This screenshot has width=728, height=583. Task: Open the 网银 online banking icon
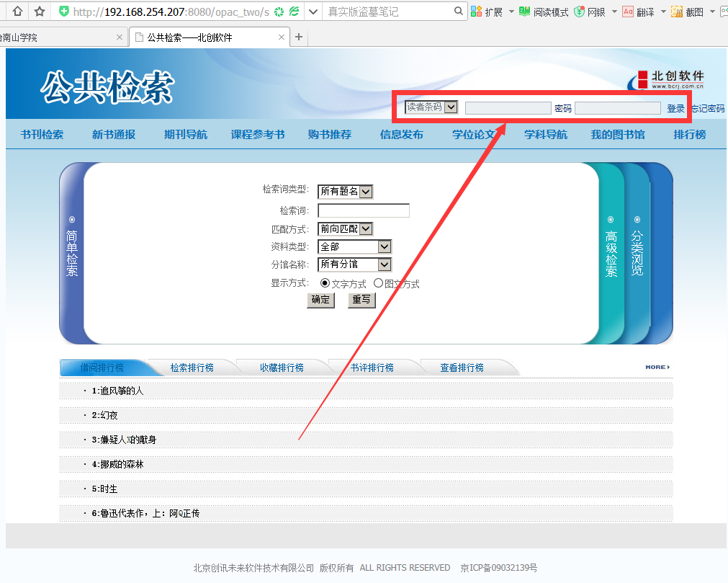tap(579, 12)
